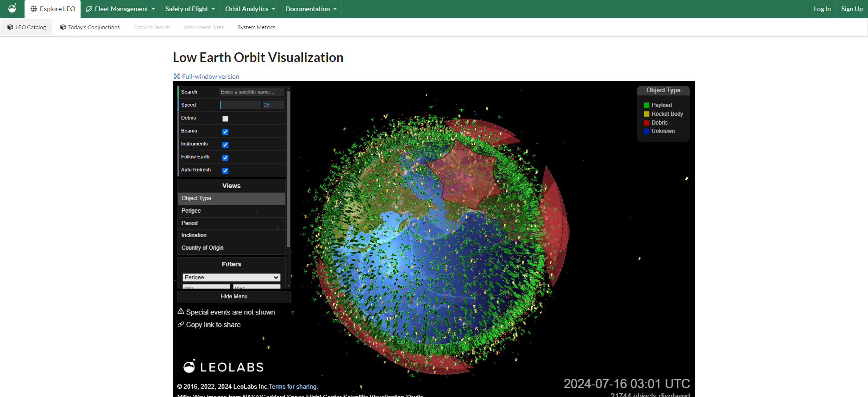The width and height of the screenshot is (868, 397).
Task: Select the Inclination view
Action: click(x=232, y=235)
